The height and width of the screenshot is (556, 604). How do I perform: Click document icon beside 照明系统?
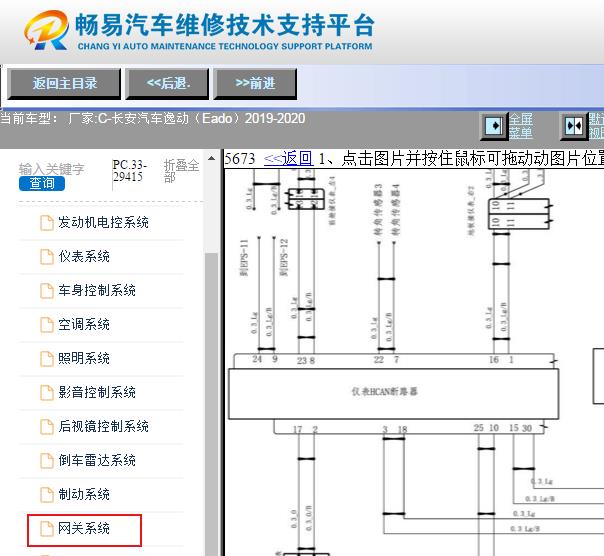[x=47, y=358]
